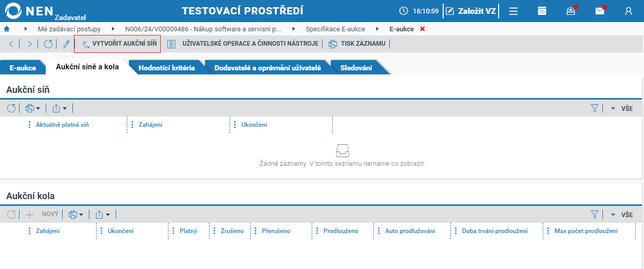Switch to the Hodnotící kritéria tab
The width and height of the screenshot is (644, 269).
click(167, 68)
